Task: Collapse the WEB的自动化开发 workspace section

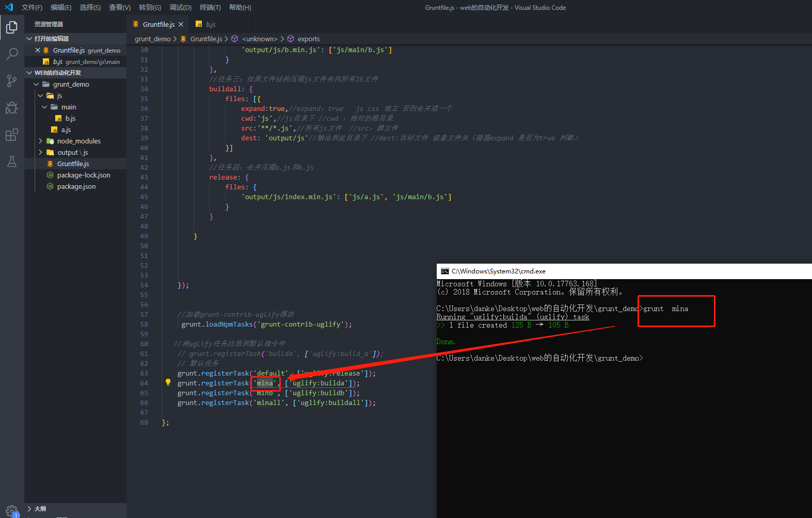Action: (x=75, y=73)
